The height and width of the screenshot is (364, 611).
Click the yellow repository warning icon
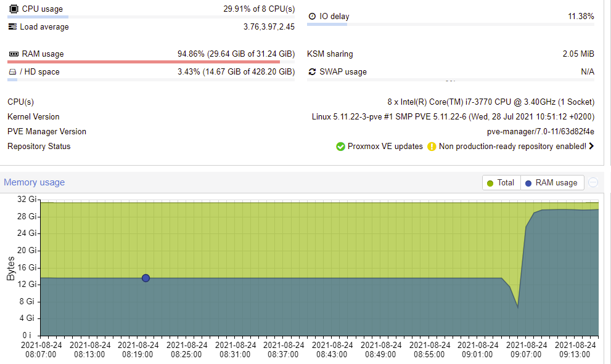(x=432, y=147)
